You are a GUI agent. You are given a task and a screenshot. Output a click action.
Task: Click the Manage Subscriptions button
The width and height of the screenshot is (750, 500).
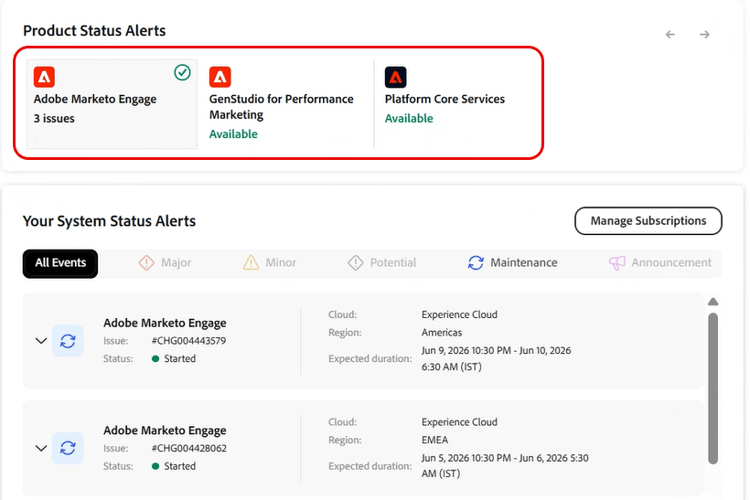[648, 221]
